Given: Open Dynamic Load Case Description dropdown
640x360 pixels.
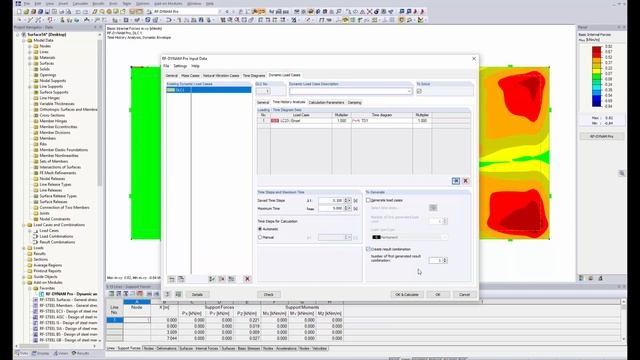Looking at the screenshot, I should point(409,91).
